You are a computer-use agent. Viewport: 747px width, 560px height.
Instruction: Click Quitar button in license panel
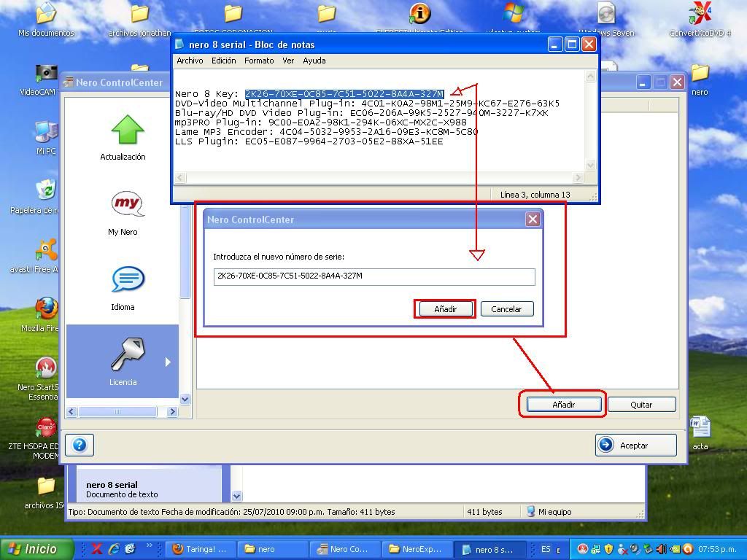(641, 405)
